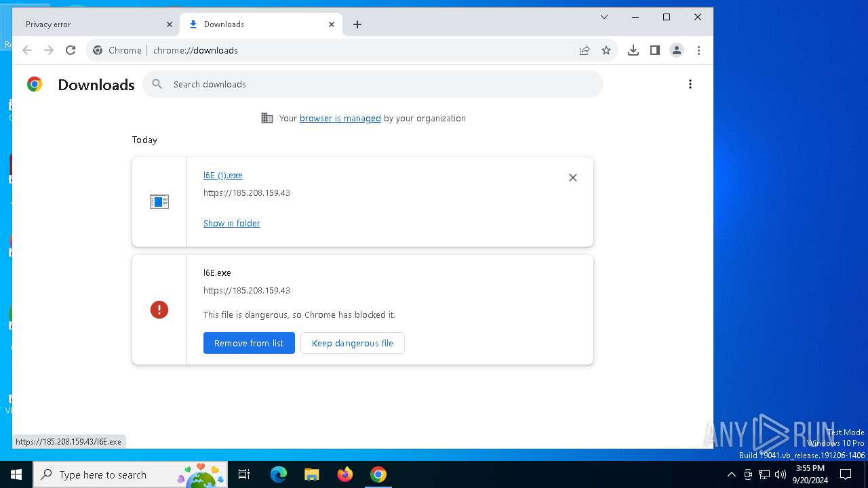Click the l6E (1).exe file type icon
Image resolution: width=868 pixels, height=488 pixels.
pyautogui.click(x=159, y=201)
